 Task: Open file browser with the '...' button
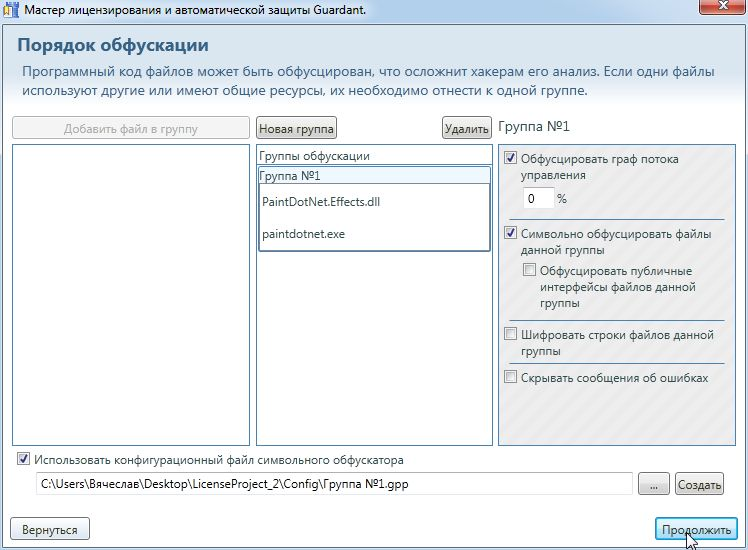pyautogui.click(x=653, y=484)
